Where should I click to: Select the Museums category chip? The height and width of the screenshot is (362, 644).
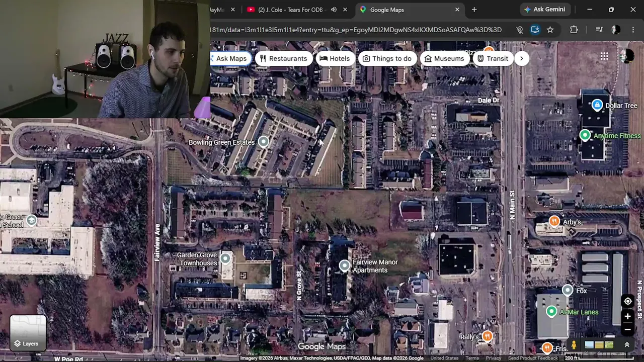444,58
